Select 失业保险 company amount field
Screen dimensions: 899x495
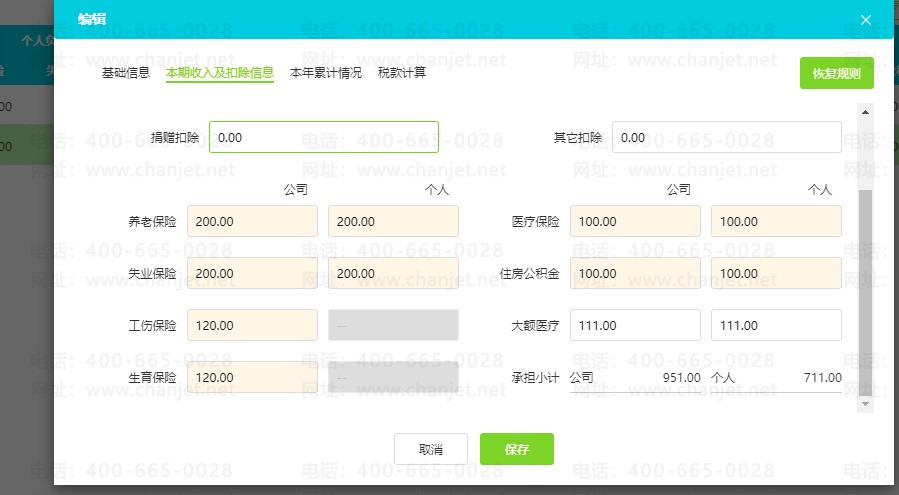coord(252,273)
